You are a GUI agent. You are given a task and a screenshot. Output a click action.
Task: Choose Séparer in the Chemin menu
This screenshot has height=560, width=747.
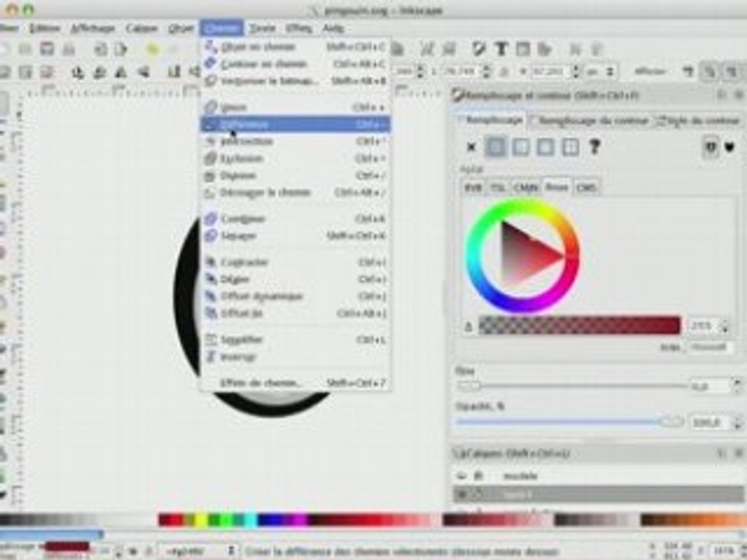(296, 236)
